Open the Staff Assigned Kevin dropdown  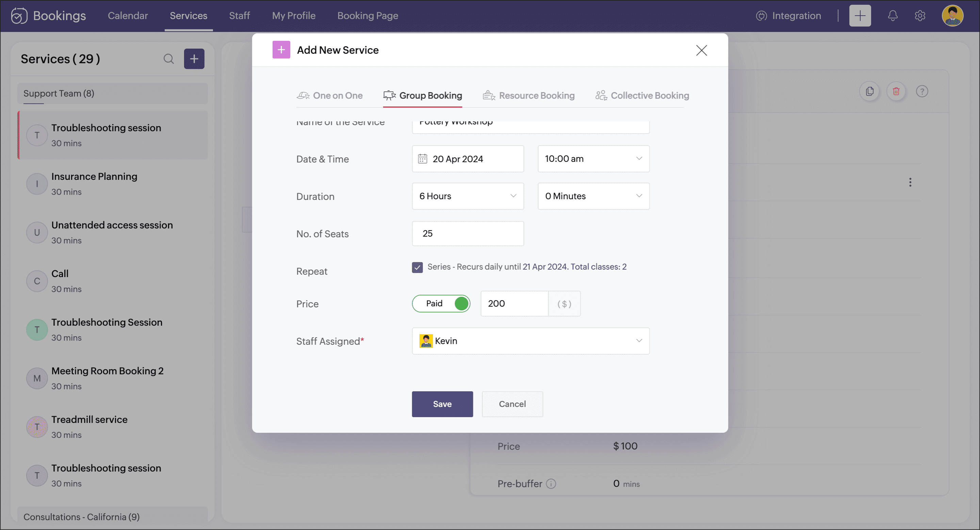(x=530, y=341)
